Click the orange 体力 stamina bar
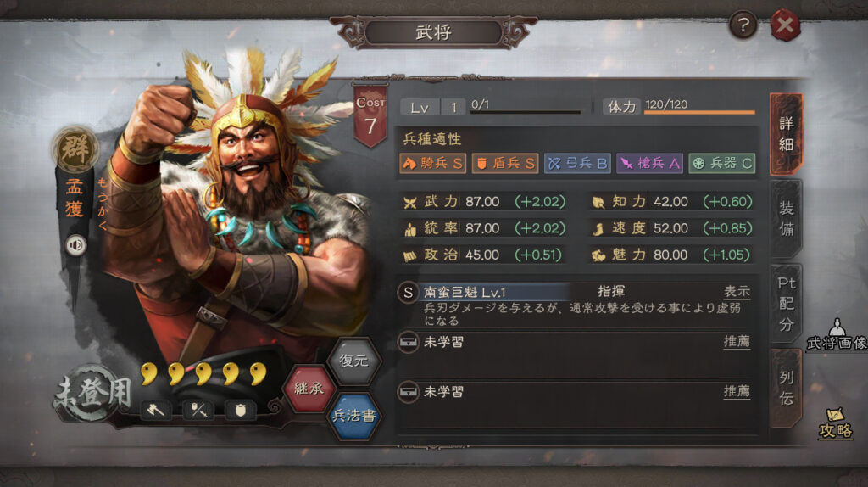Screen dimensions: 868x487 (699, 113)
